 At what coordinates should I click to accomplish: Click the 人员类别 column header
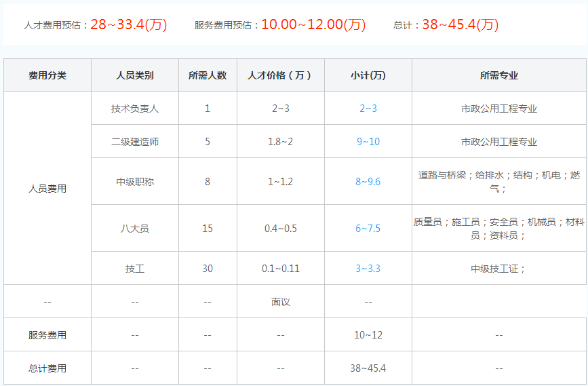click(x=135, y=75)
